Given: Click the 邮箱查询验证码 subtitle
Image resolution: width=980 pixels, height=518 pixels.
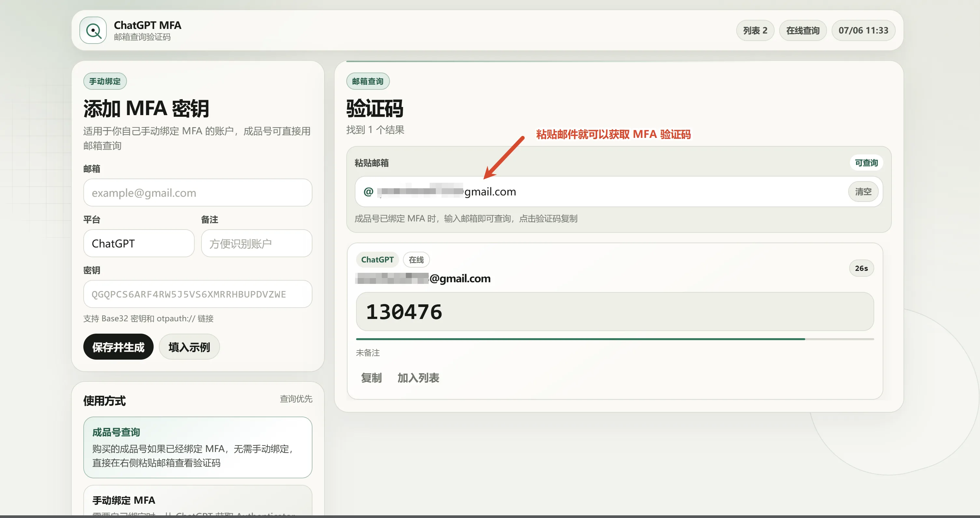Looking at the screenshot, I should tap(142, 37).
